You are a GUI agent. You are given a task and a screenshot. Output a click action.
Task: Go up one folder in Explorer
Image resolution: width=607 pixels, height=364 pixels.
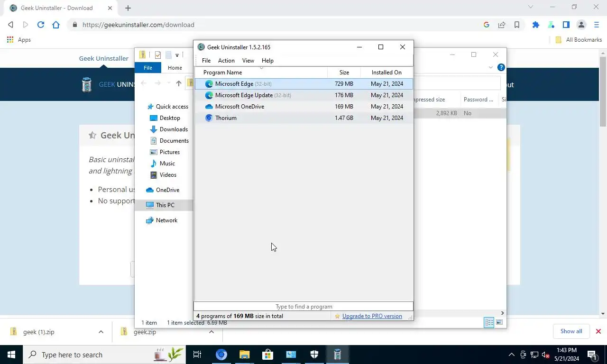(178, 83)
